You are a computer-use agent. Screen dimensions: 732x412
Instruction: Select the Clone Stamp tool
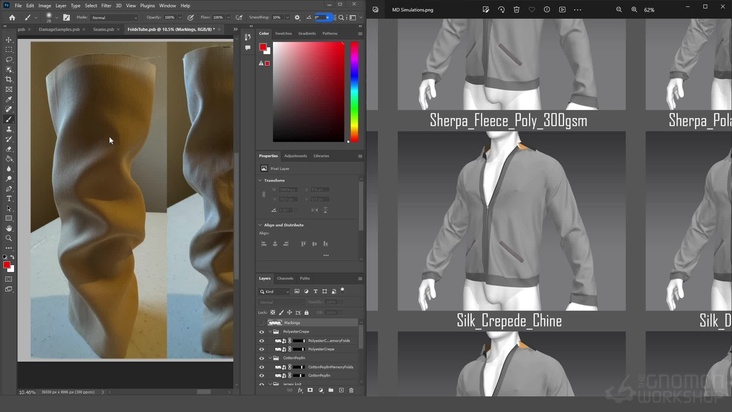[9, 129]
